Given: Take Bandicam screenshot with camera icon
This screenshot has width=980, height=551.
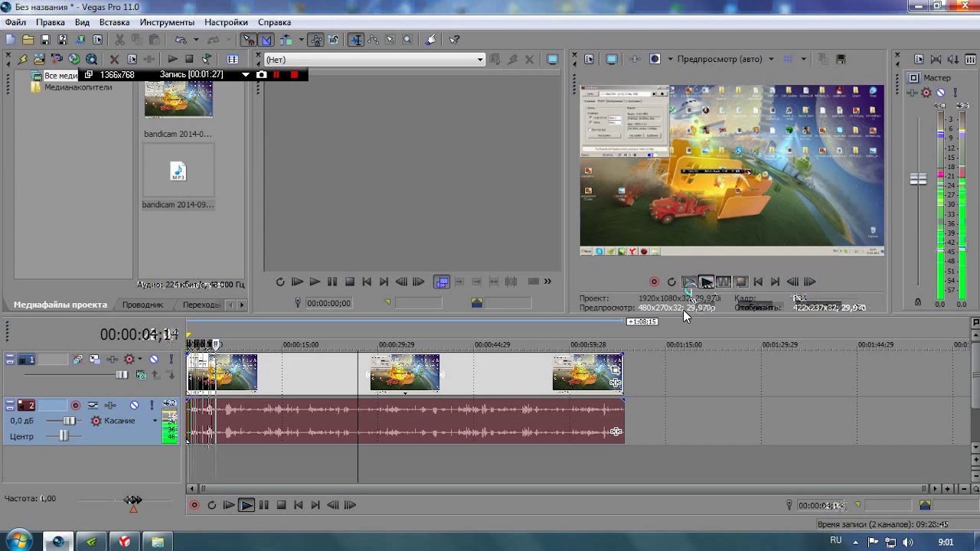Looking at the screenshot, I should (x=261, y=74).
